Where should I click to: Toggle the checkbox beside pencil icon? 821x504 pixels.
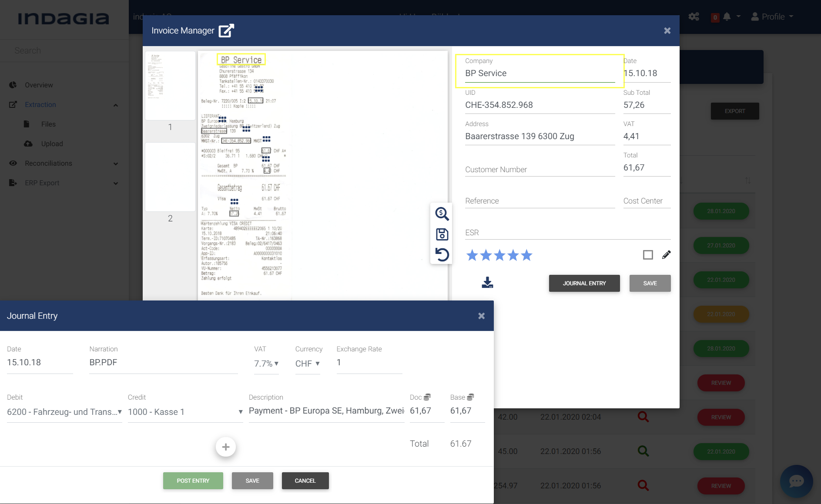click(x=648, y=255)
